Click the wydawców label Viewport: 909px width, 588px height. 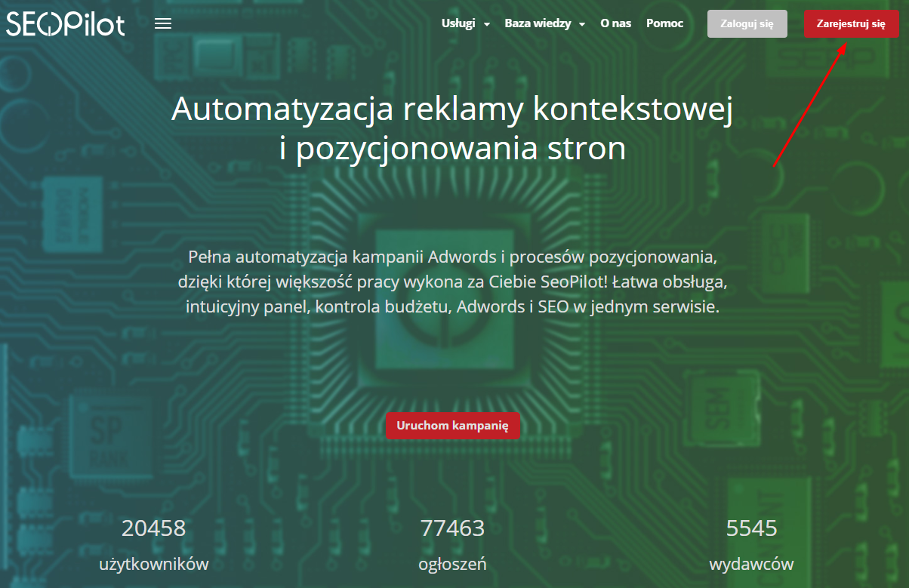751,564
